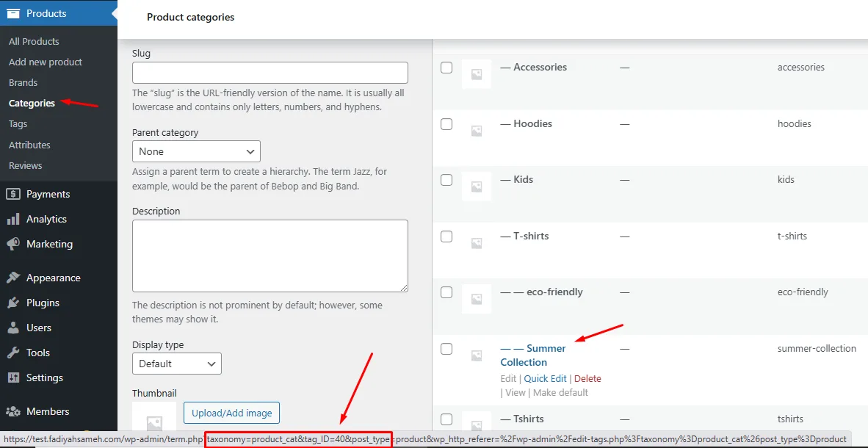Click the Appearance paintbrush icon

tap(13, 278)
